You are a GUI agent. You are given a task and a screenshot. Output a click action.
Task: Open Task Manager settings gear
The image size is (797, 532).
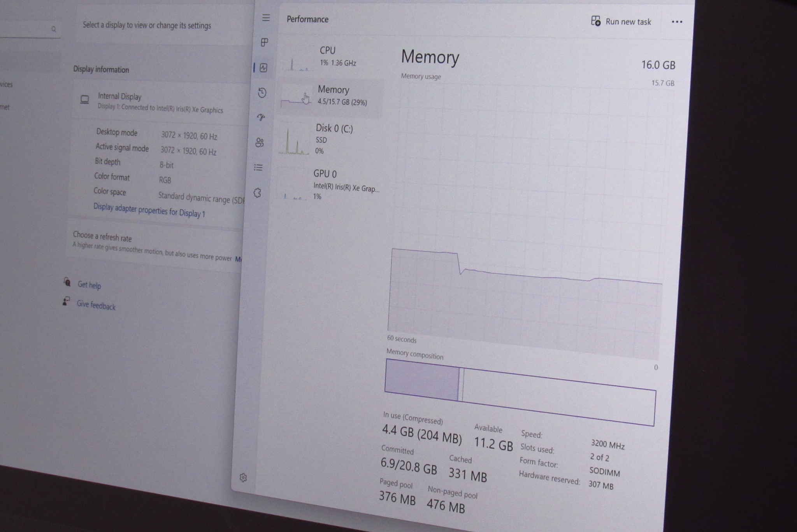(x=243, y=478)
